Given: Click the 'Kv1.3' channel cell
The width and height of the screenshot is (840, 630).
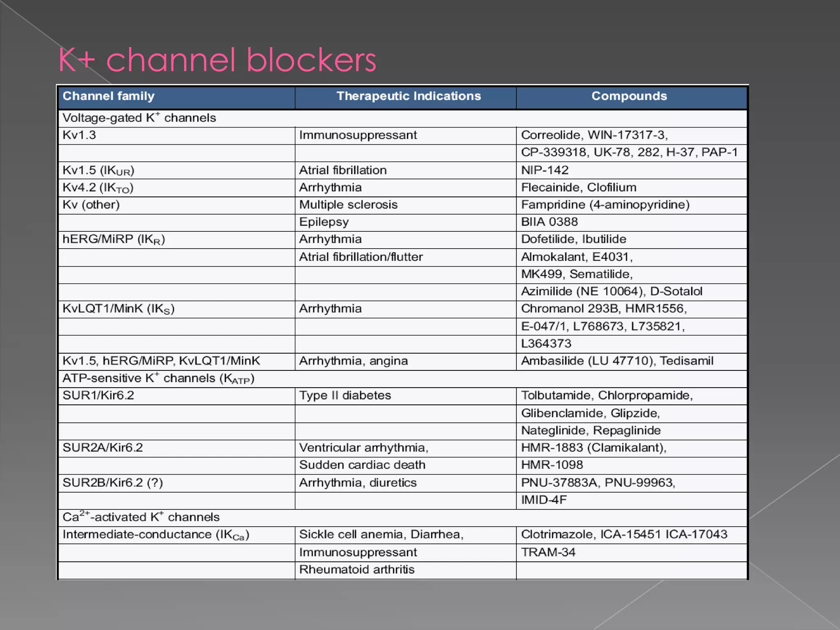Looking at the screenshot, I should [x=176, y=135].
